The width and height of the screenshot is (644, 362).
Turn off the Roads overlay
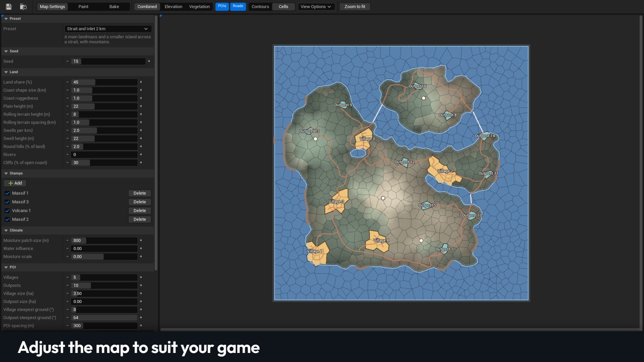click(238, 7)
